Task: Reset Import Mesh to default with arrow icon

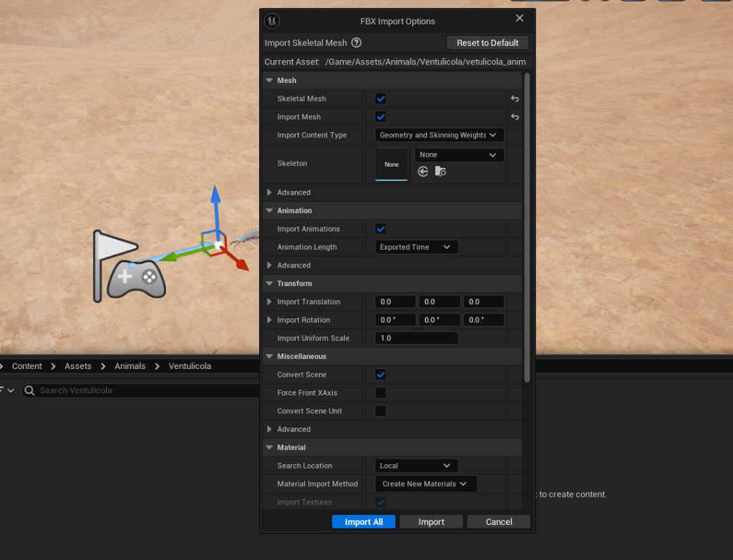Action: click(x=515, y=117)
